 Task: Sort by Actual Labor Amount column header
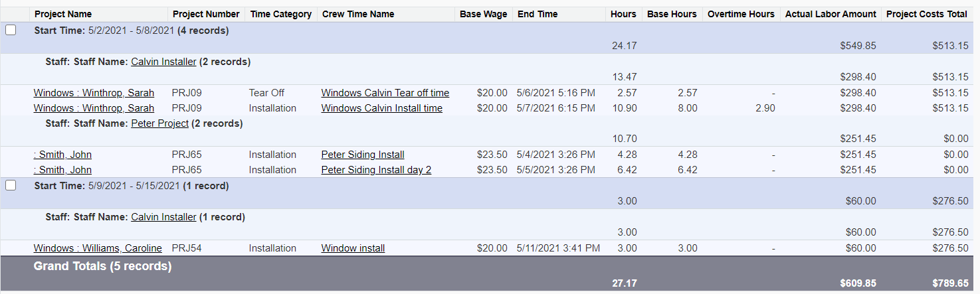831,14
